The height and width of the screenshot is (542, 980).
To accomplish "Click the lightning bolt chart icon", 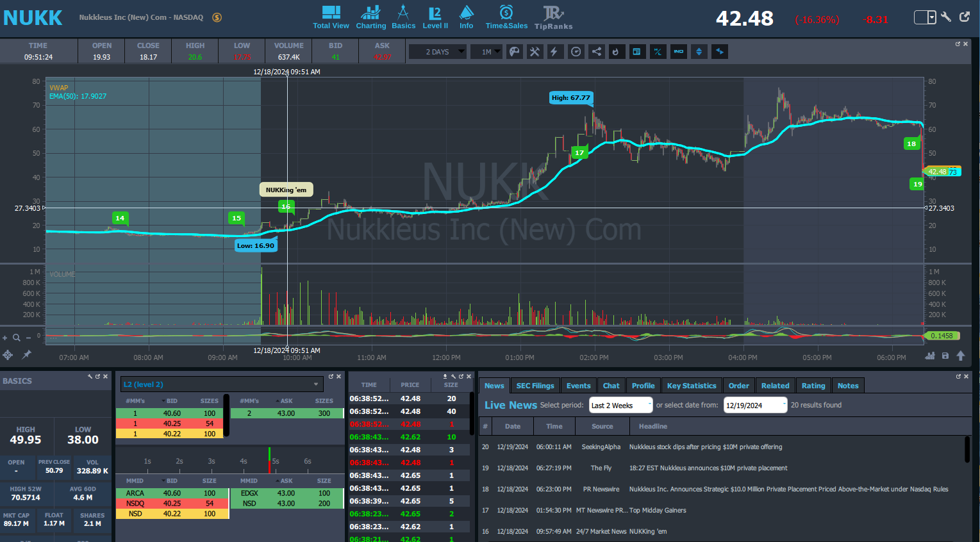I will point(554,52).
